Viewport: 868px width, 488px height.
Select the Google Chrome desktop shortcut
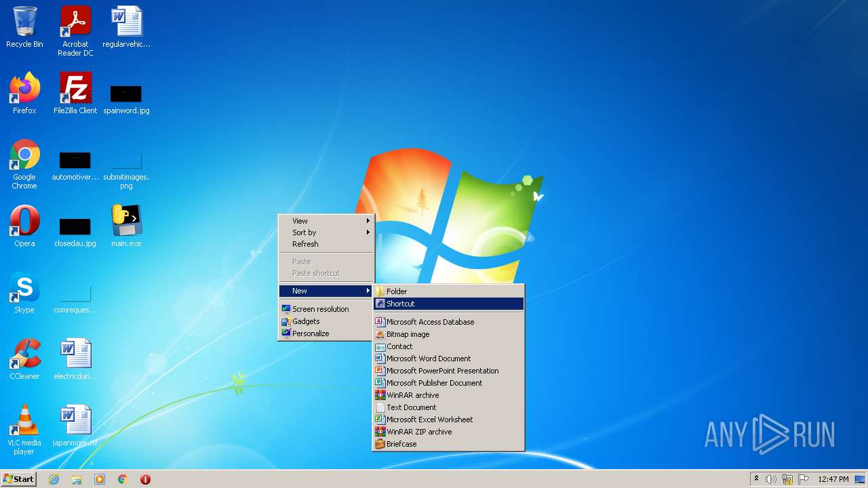coord(24,164)
